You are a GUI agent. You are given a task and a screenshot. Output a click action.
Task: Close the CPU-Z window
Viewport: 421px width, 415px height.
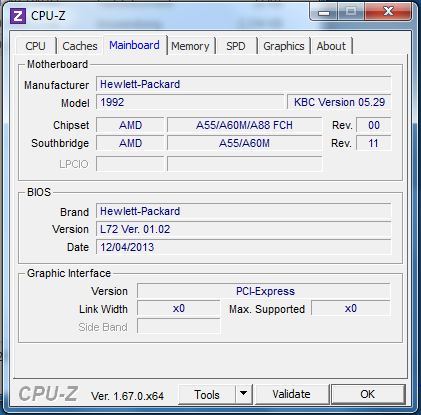(x=388, y=12)
